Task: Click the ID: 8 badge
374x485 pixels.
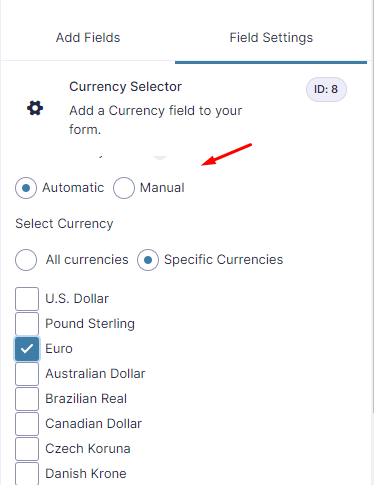Action: (x=326, y=89)
